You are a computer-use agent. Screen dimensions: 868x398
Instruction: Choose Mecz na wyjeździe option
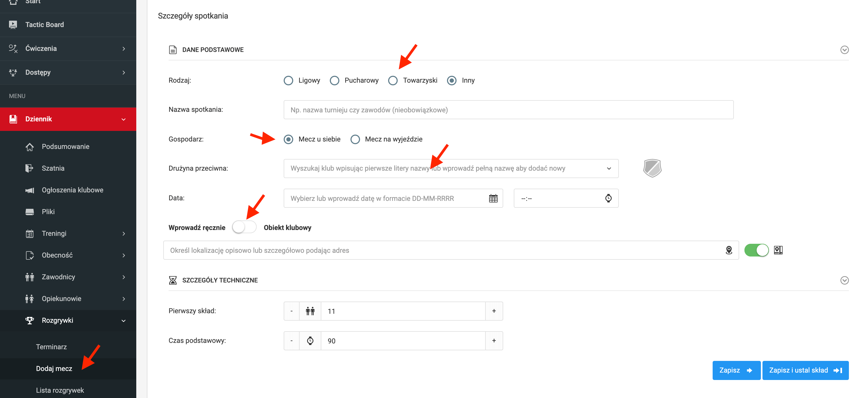coord(355,139)
